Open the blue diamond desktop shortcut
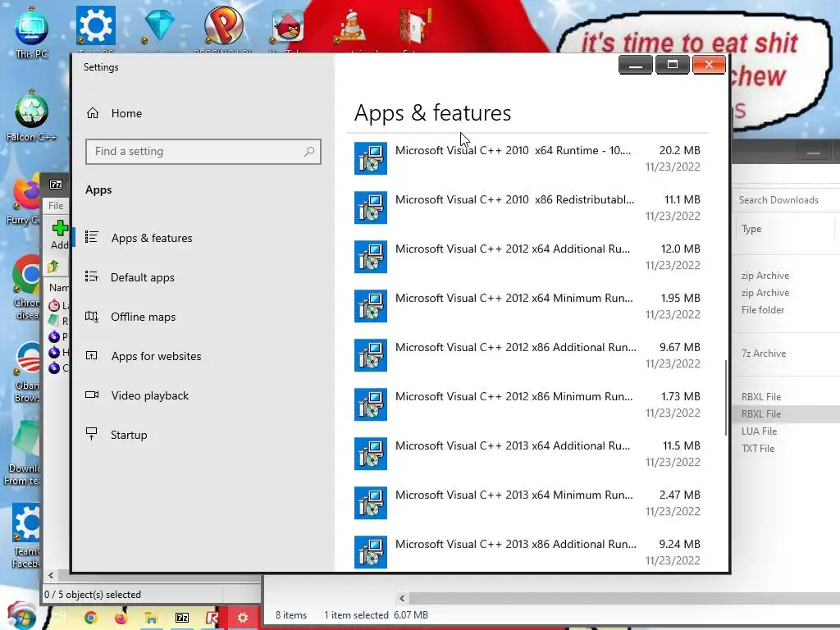This screenshot has height=630, width=840. pyautogui.click(x=159, y=25)
